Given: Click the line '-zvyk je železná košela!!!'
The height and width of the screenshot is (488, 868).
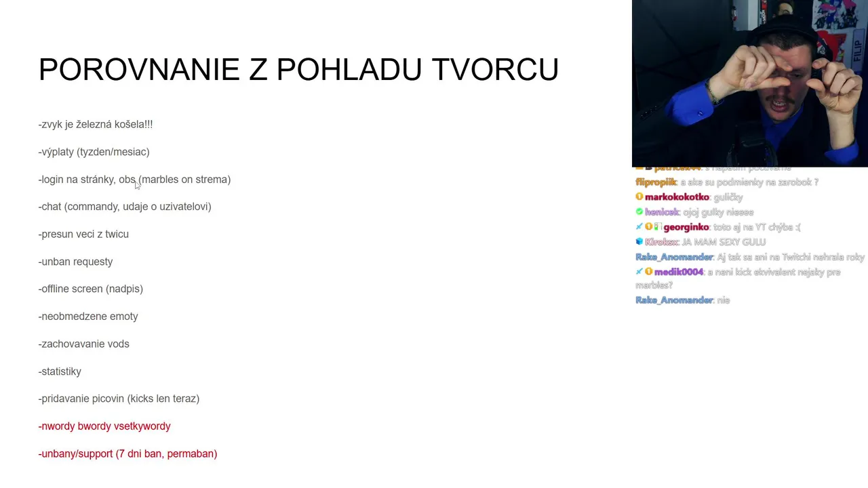Looking at the screenshot, I should click(x=96, y=124).
